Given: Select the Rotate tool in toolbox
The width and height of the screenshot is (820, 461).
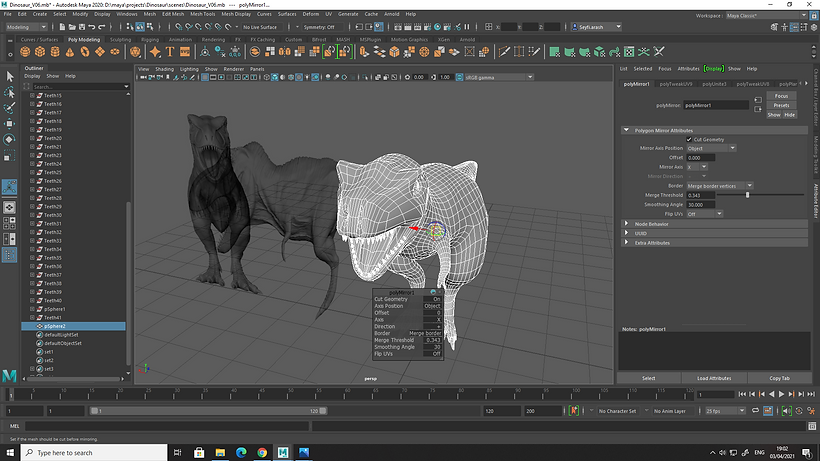Looking at the screenshot, I should (x=9, y=140).
